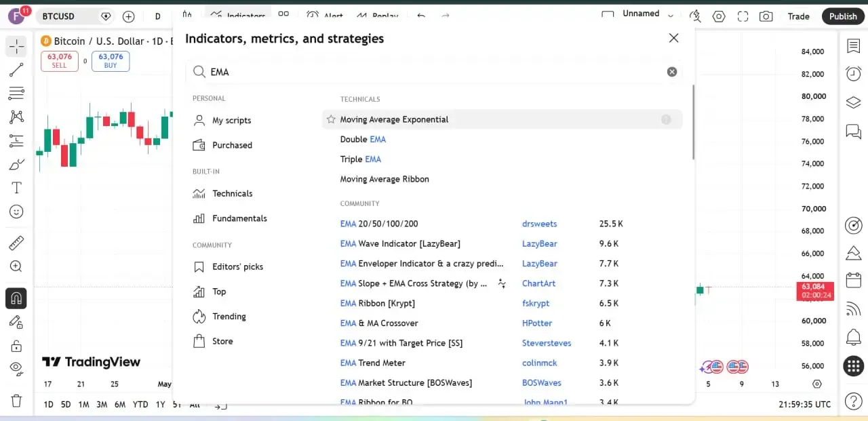Click the Publish button

[x=843, y=16]
